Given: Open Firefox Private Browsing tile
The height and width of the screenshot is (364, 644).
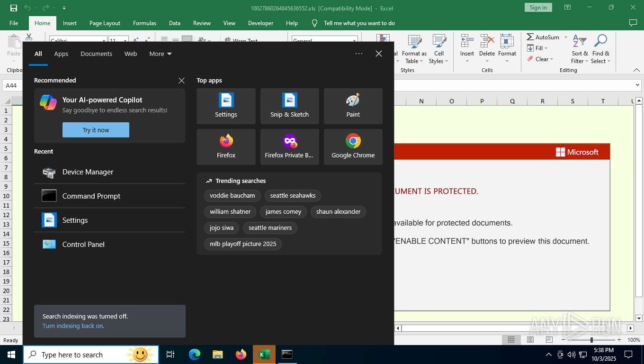Looking at the screenshot, I should pos(289,147).
